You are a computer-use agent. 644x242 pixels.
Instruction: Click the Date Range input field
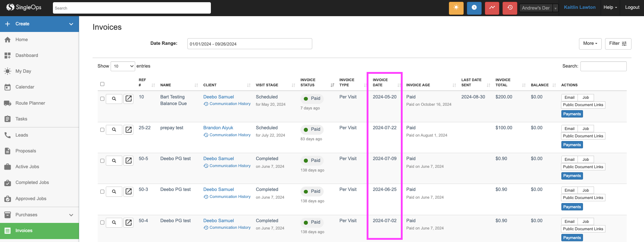point(249,44)
